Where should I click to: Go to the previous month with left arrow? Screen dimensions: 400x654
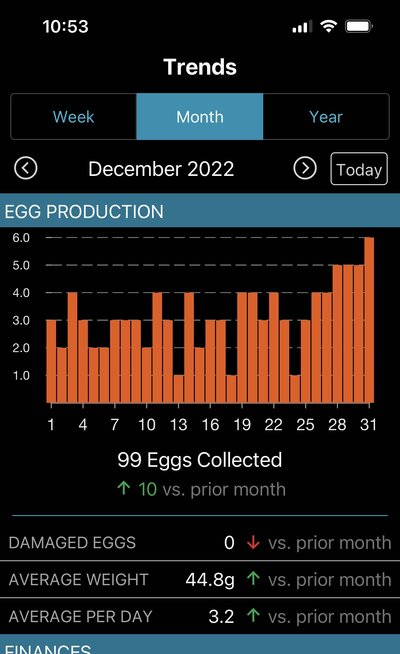pos(26,169)
